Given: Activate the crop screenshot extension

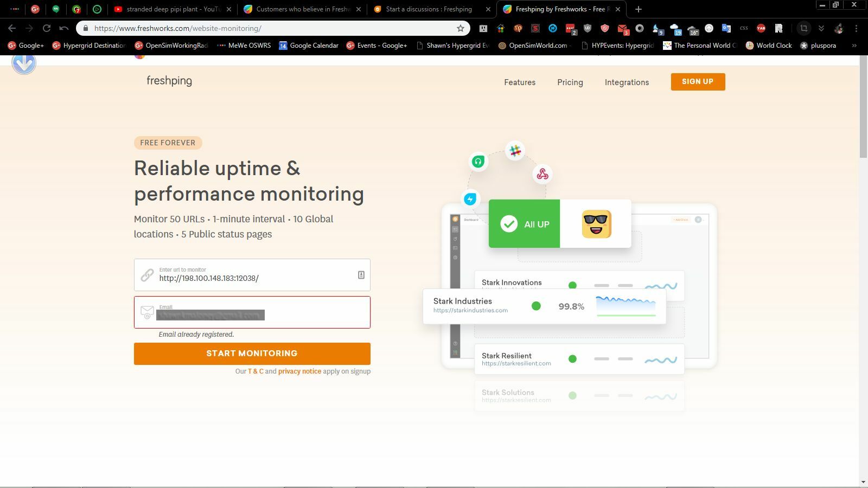Looking at the screenshot, I should tap(804, 28).
